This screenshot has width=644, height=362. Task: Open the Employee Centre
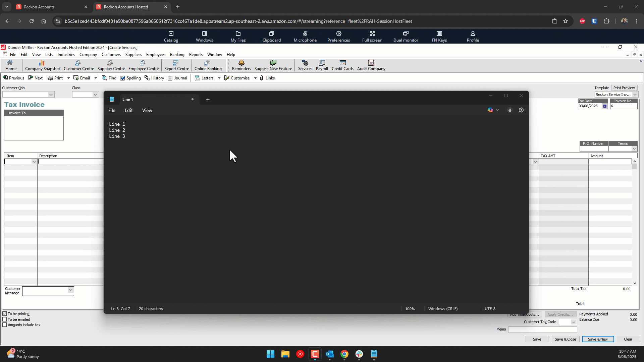pyautogui.click(x=144, y=65)
